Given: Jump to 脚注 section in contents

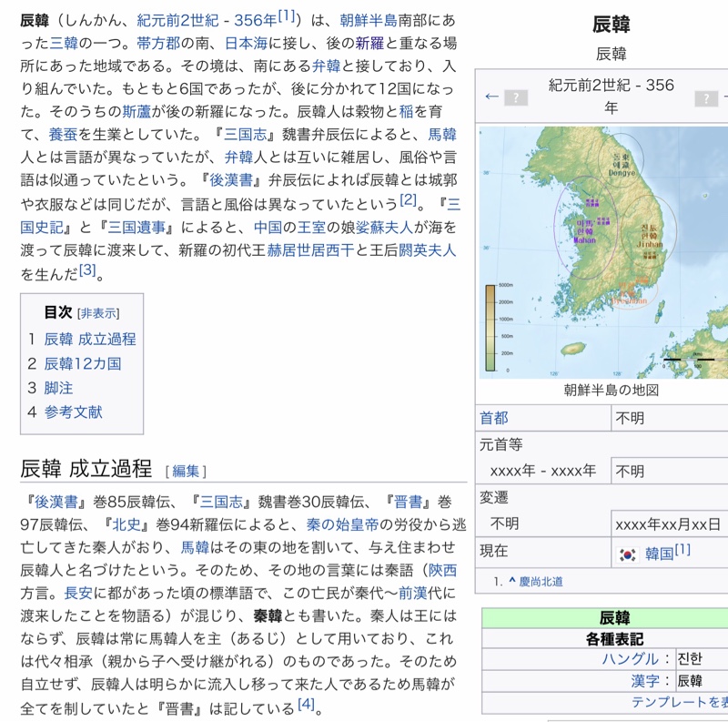Looking at the screenshot, I should point(58,388).
